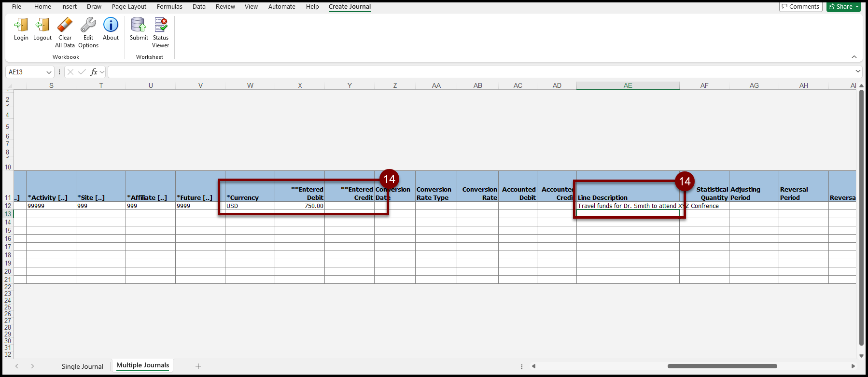This screenshot has height=377, width=868.
Task: Collapse the ribbon with the chevron
Action: 854,57
